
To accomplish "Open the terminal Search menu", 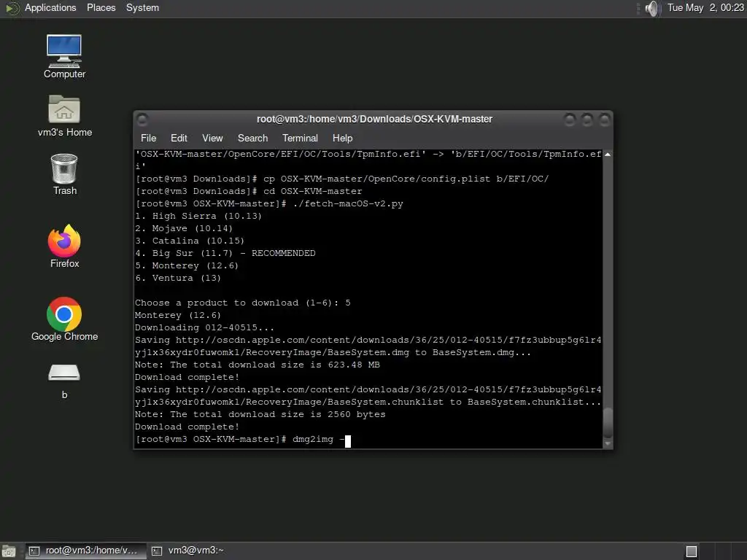I will tap(252, 138).
